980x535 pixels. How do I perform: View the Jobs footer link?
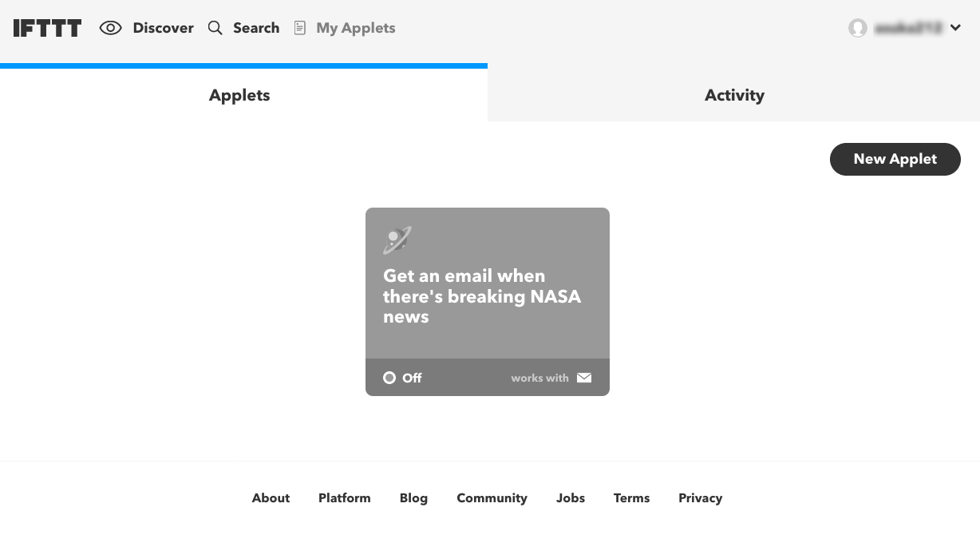[571, 497]
